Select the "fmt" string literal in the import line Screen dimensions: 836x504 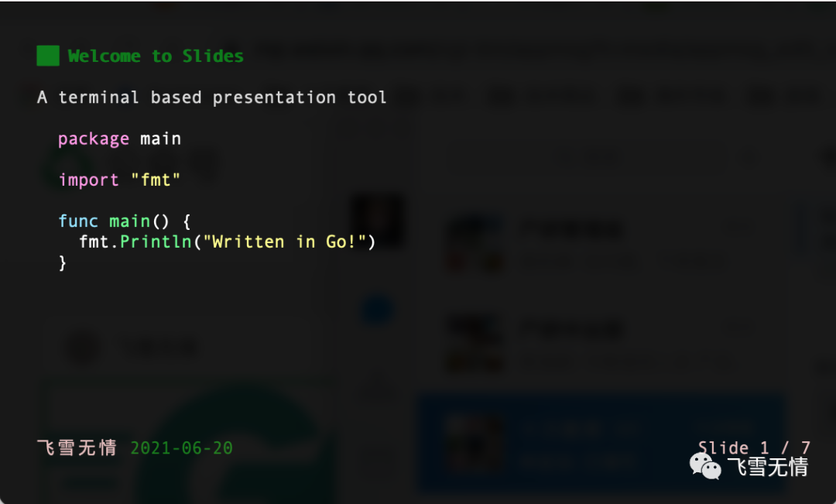pyautogui.click(x=156, y=180)
